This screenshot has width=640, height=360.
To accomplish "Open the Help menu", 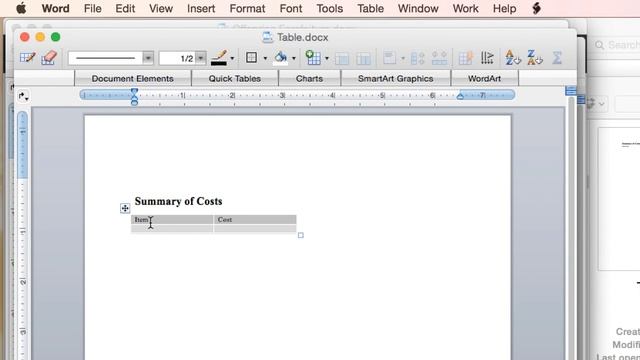I will [x=504, y=9].
